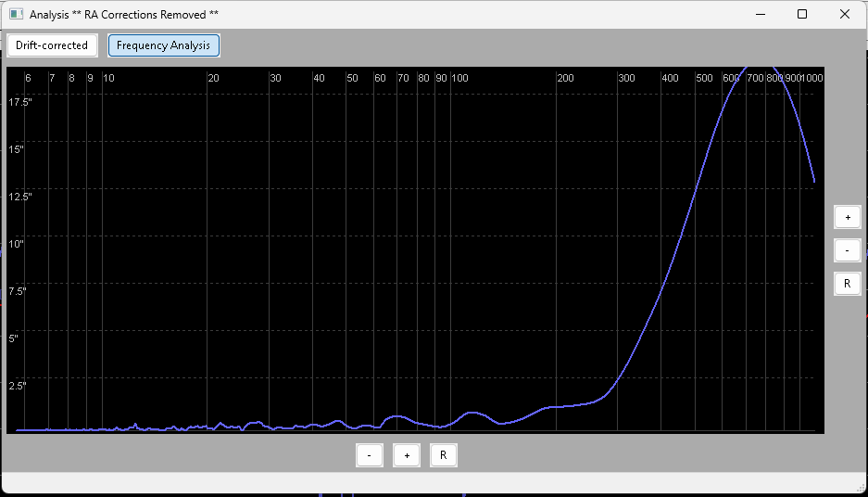Click the 12.5" y-axis label
This screenshot has height=497, width=868.
pos(20,197)
